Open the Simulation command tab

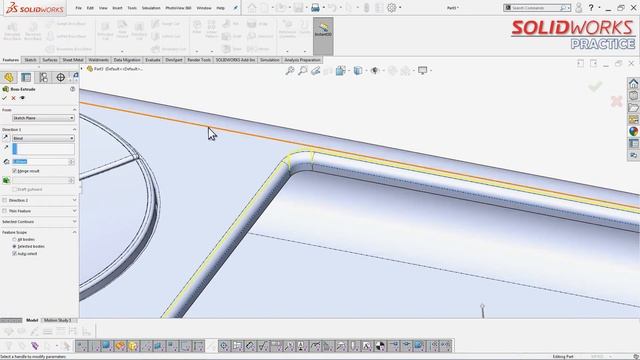click(x=269, y=60)
